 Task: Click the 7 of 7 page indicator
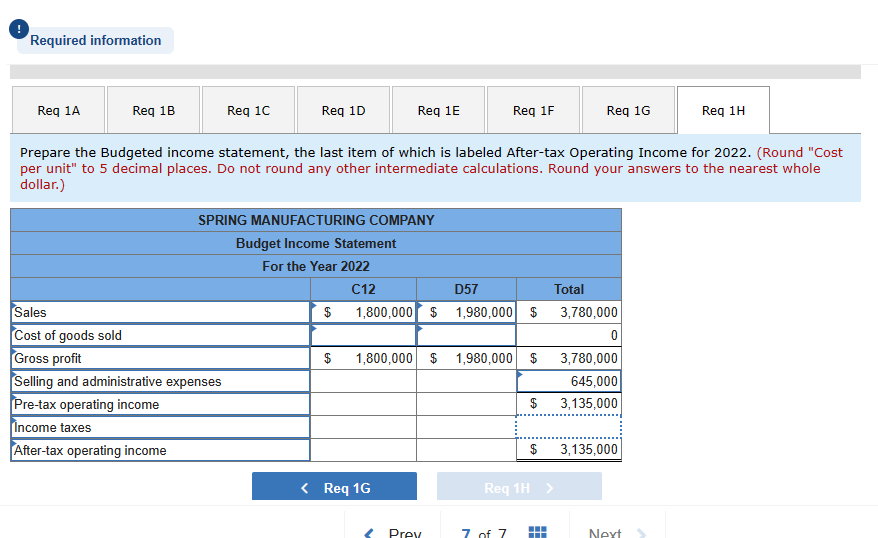coord(484,533)
